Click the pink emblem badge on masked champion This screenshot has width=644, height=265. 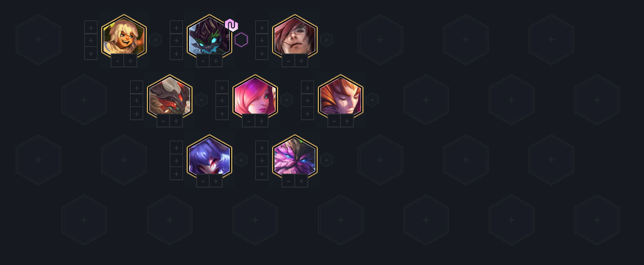click(x=232, y=25)
